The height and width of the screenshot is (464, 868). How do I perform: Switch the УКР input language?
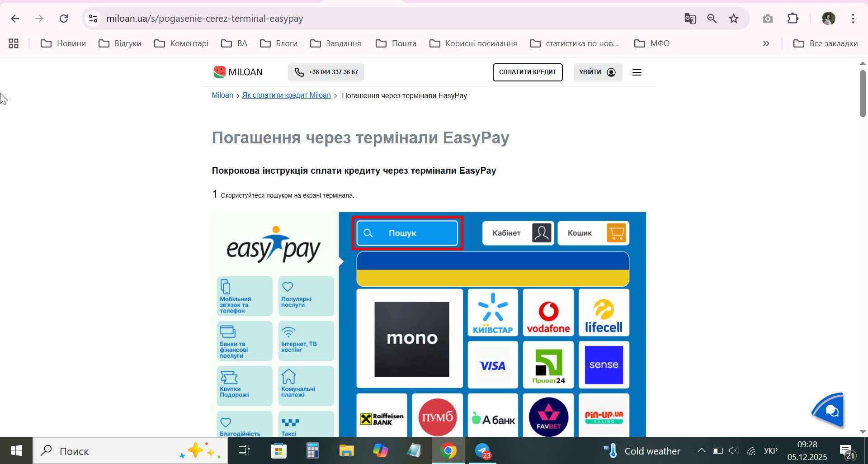coord(771,450)
